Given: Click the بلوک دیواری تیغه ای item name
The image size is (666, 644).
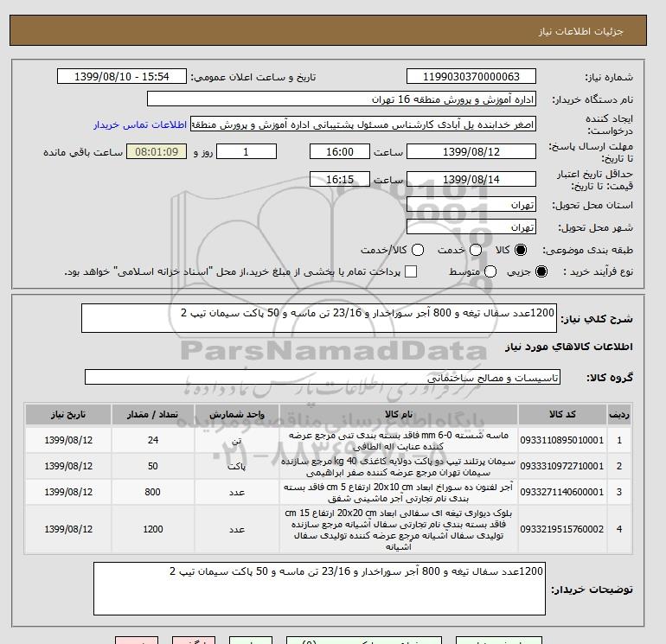Looking at the screenshot, I should point(399,529).
